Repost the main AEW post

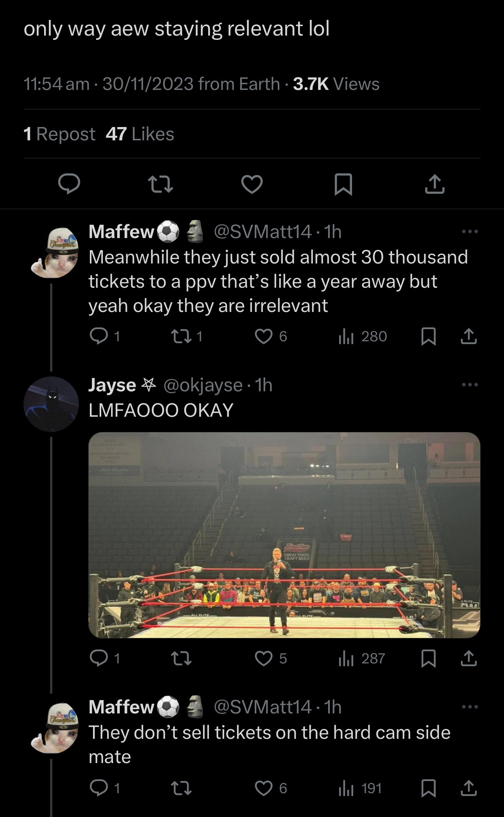click(x=161, y=184)
